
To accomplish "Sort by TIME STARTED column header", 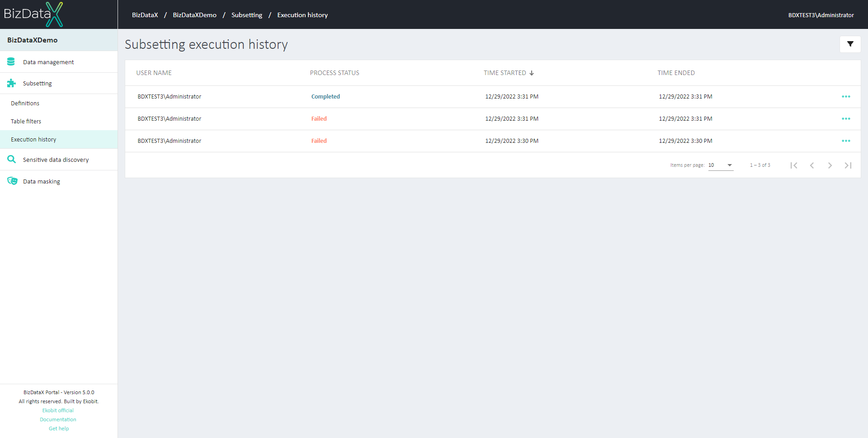I will tap(505, 73).
